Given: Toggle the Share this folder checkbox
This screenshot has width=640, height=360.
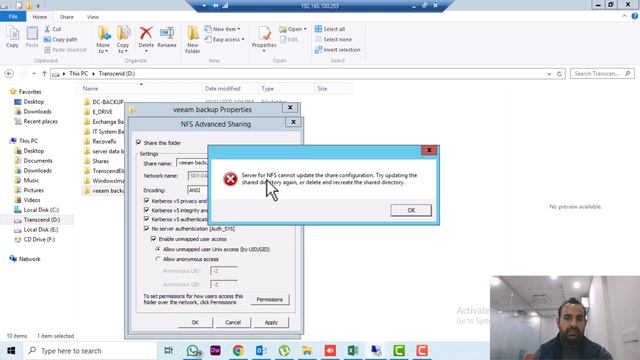Looking at the screenshot, I should pos(139,142).
